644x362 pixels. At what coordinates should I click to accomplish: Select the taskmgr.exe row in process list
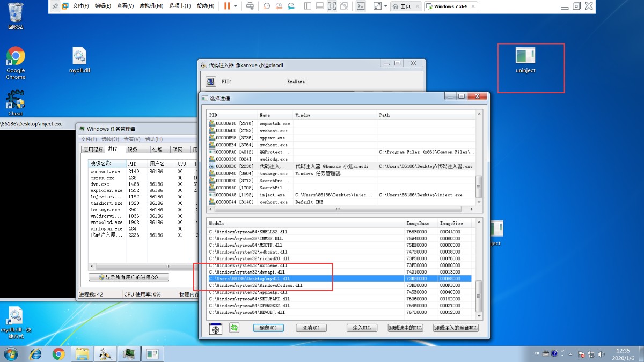point(341,173)
